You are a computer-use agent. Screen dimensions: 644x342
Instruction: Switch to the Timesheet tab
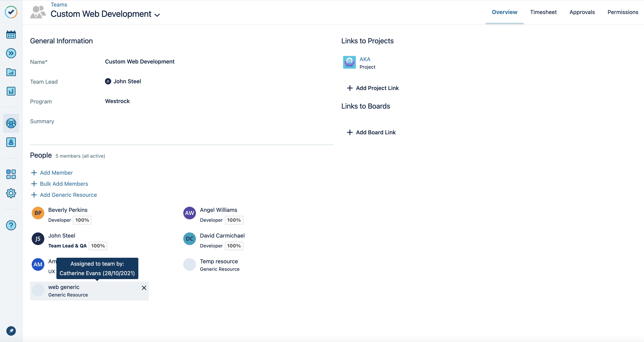click(543, 12)
